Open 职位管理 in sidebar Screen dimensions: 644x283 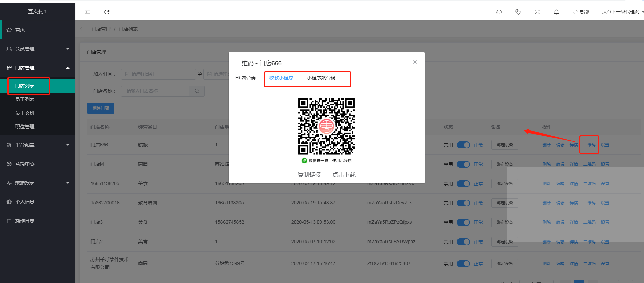click(37, 127)
